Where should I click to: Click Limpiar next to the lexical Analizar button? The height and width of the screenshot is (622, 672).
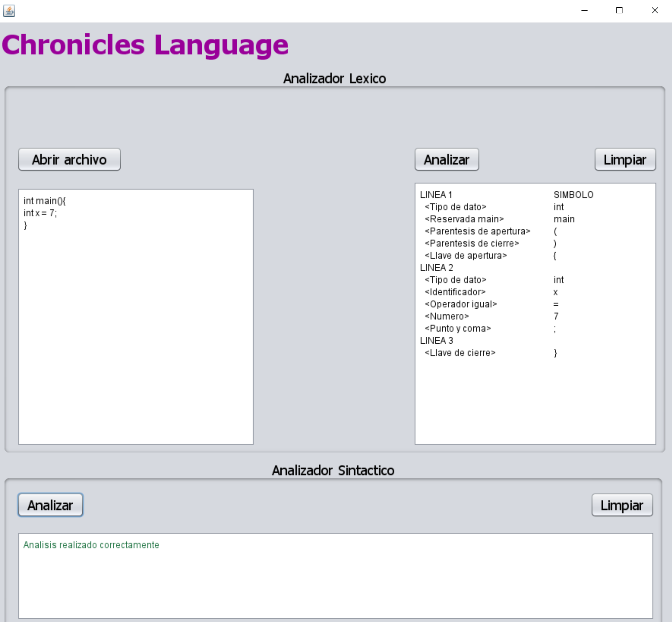click(625, 160)
